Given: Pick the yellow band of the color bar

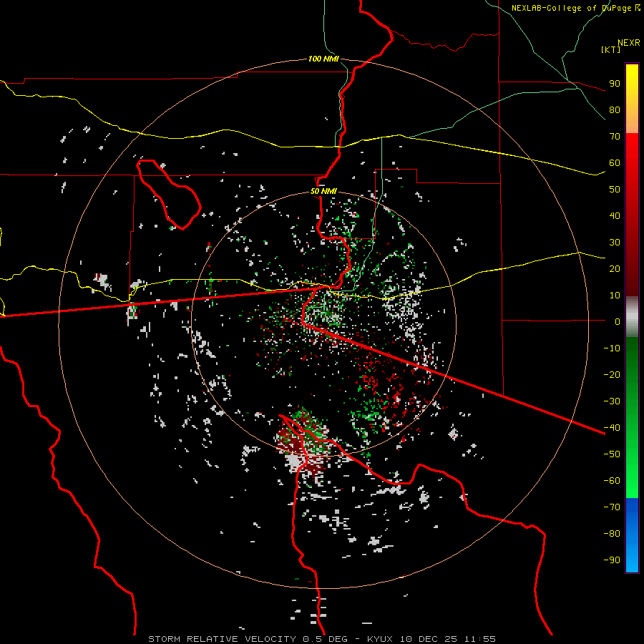Looking at the screenshot, I should click(x=632, y=99).
